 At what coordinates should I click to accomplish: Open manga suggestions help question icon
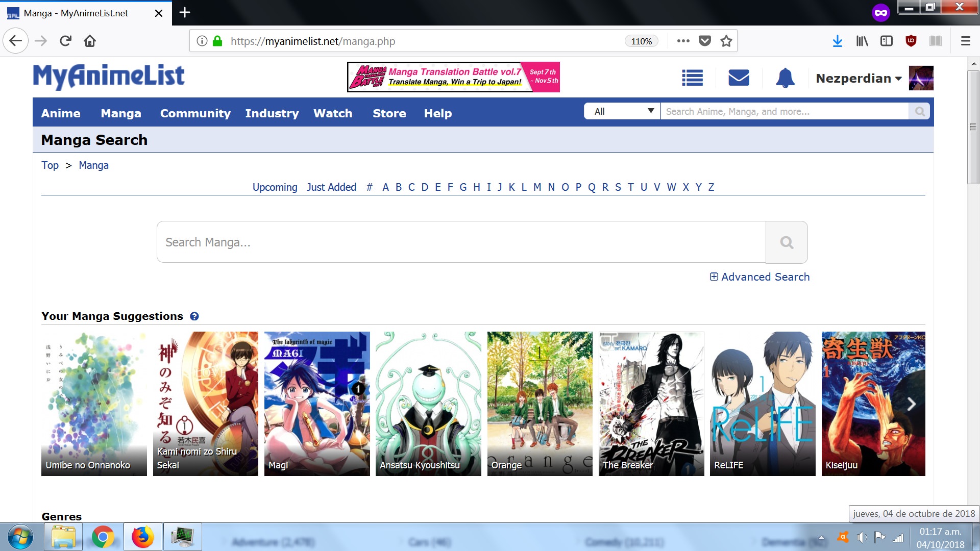tap(194, 316)
